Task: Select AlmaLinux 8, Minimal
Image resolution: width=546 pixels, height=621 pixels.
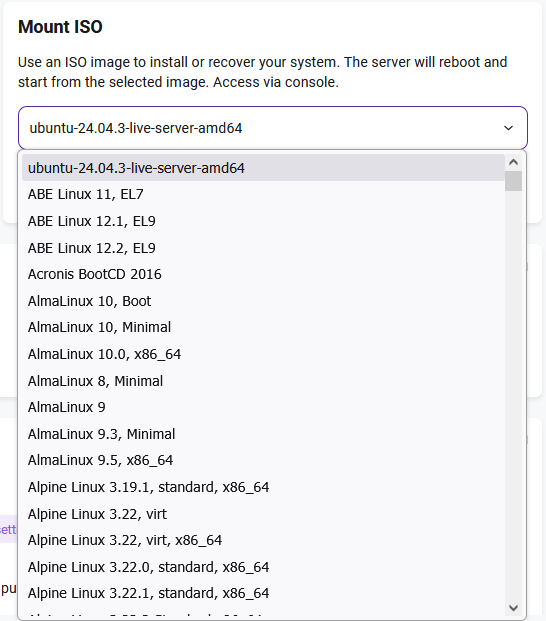Action: (x=263, y=381)
